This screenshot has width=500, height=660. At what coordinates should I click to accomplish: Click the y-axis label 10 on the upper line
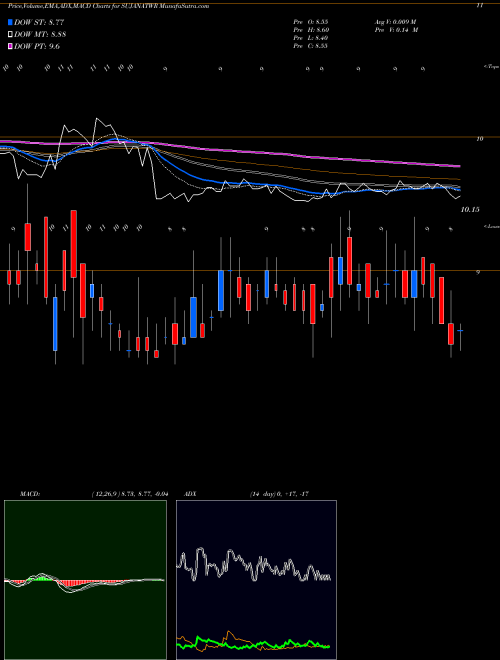click(479, 138)
